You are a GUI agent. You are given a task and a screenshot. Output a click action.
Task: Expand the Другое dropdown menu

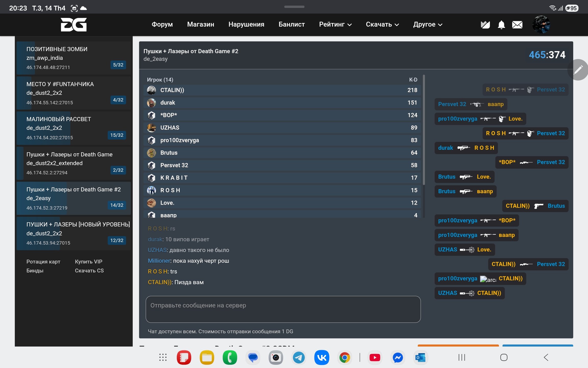(427, 25)
